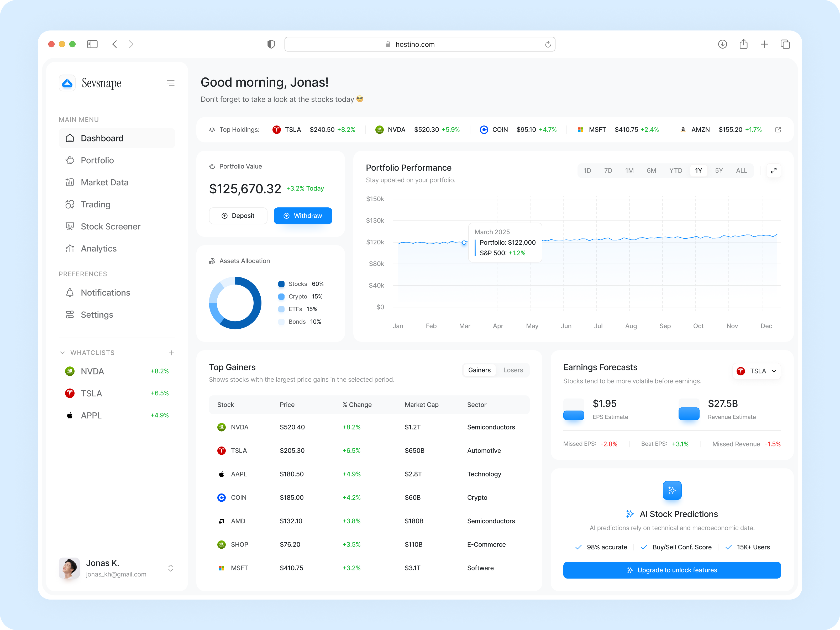Screen dimensions: 840x630
Task: Switch to the Losers tab
Action: (x=513, y=370)
